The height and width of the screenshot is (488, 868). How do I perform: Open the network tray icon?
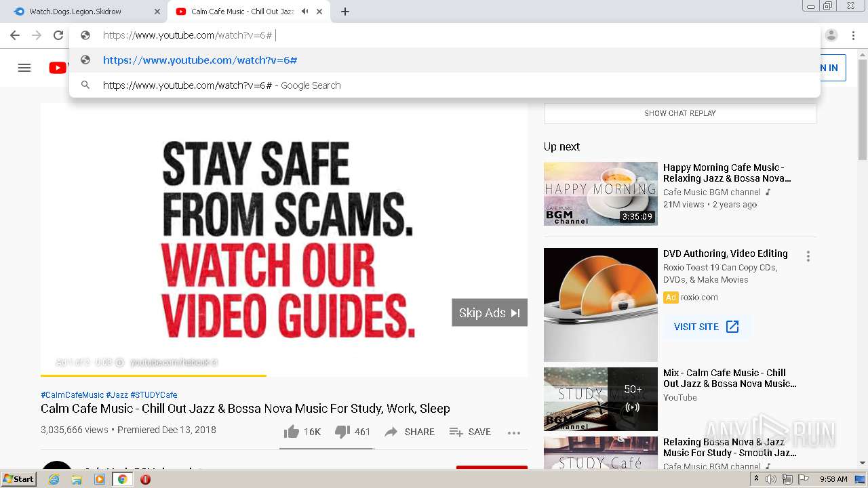787,479
